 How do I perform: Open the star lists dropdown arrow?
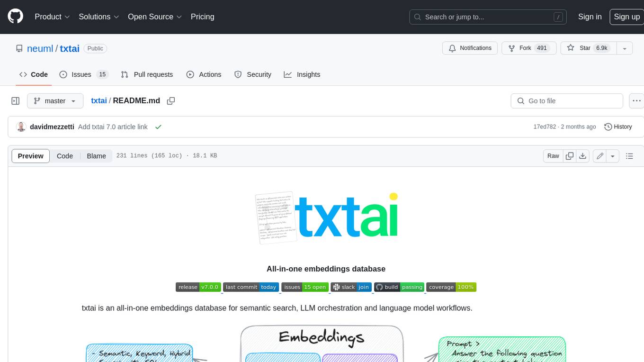pos(625,48)
